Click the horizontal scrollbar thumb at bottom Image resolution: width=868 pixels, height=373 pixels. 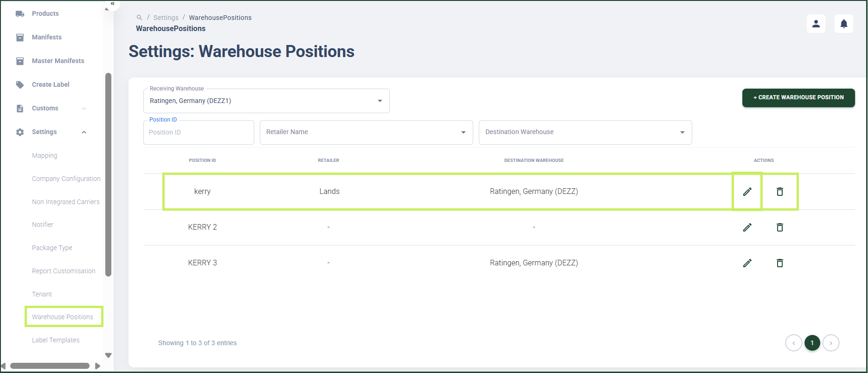pyautogui.click(x=50, y=366)
